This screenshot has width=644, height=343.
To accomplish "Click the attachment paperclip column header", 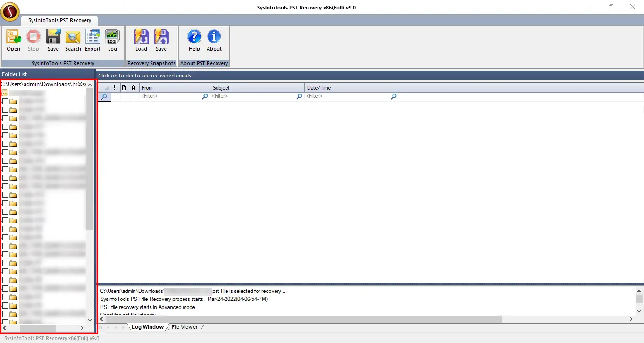I will 134,88.
